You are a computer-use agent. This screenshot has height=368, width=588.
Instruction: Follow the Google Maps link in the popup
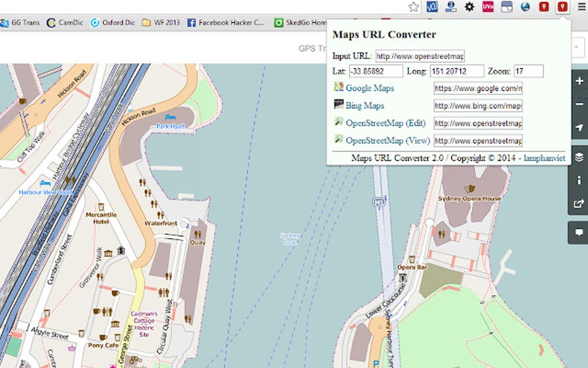tap(370, 88)
